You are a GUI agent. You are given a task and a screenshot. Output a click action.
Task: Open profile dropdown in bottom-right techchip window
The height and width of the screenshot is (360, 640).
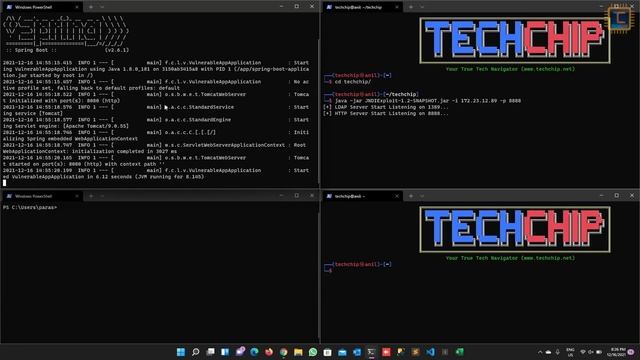tap(422, 196)
